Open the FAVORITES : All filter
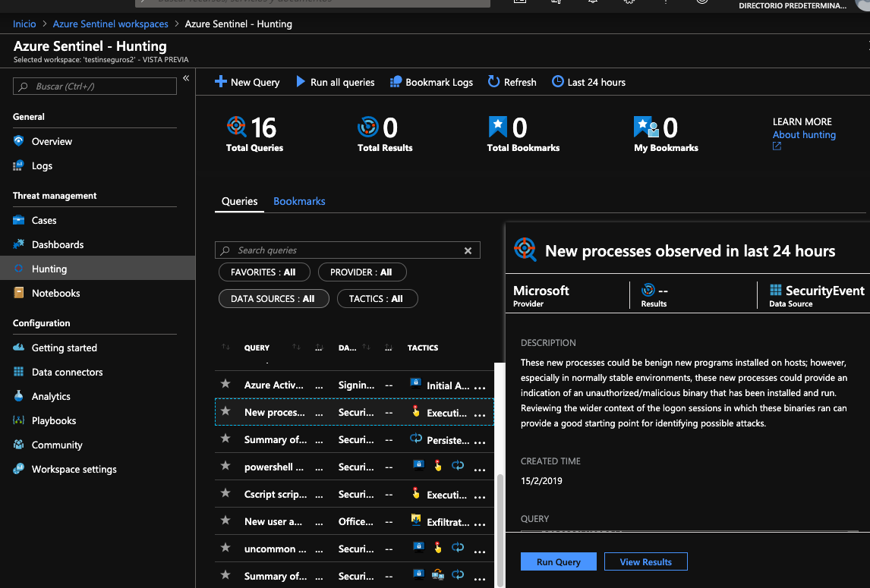The image size is (870, 588). 263,272
